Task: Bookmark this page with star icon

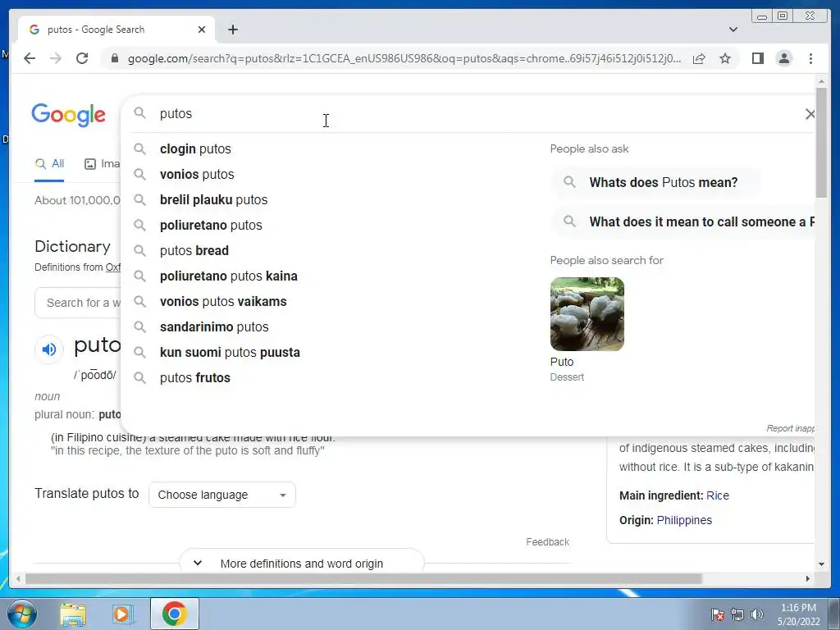Action: [x=725, y=58]
